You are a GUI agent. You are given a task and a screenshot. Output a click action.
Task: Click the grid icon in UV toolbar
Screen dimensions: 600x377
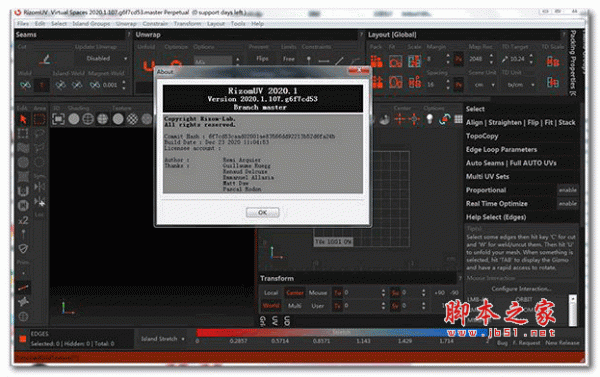[458, 119]
